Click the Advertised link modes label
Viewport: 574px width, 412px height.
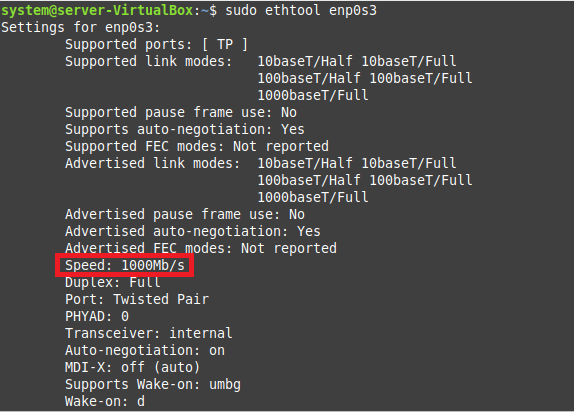coord(152,163)
